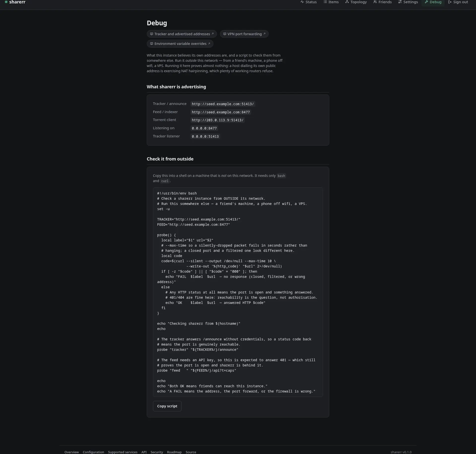
Task: Click the 'probe() {' line in the script
Action: click(x=166, y=235)
